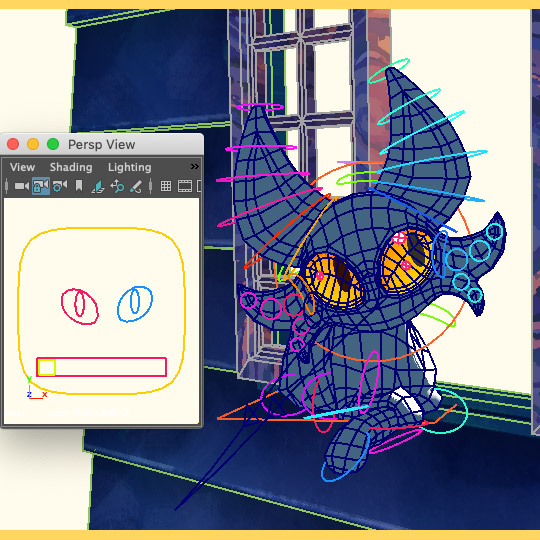Viewport: 540px width, 540px height.
Task: Click the Persp View window title
Action: coord(102,145)
